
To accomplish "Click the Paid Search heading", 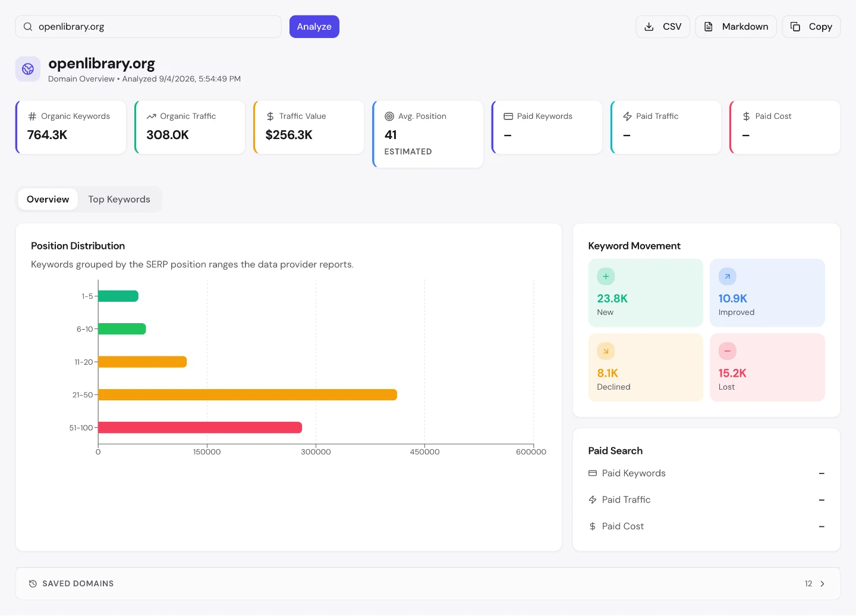I will pyautogui.click(x=615, y=451).
